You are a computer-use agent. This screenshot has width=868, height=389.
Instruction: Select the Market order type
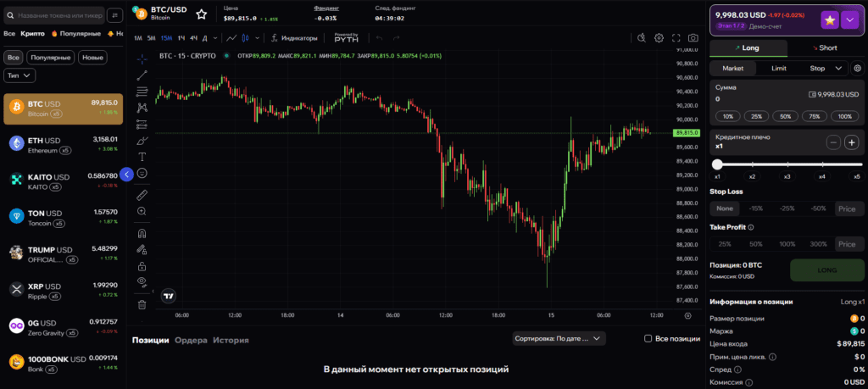pos(733,68)
